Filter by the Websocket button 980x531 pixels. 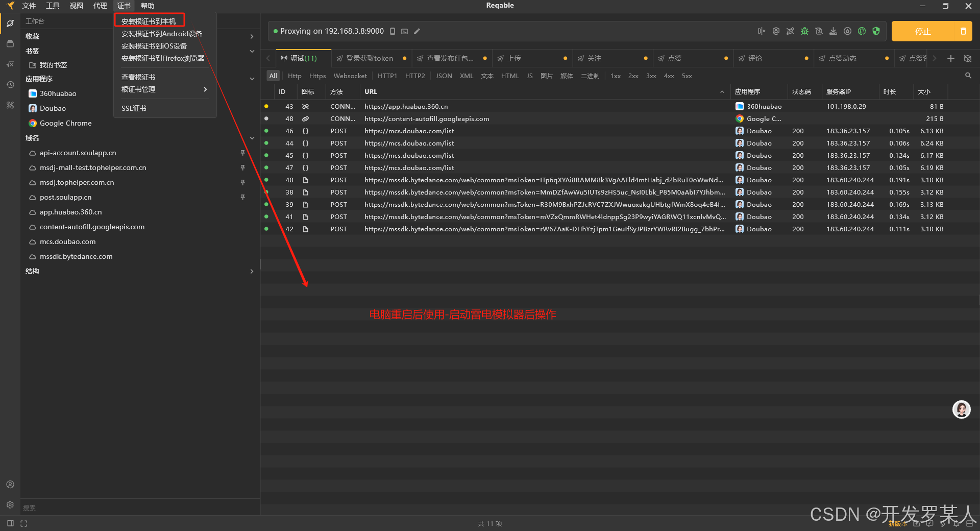point(350,76)
